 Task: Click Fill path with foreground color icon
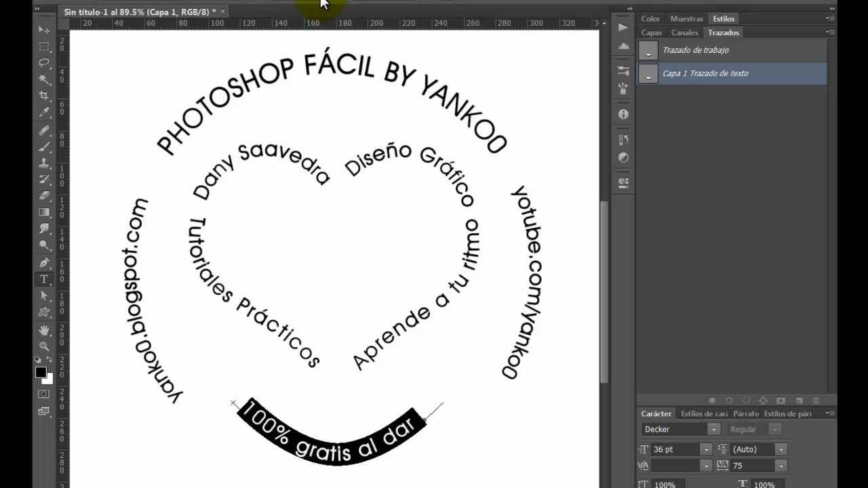pos(712,401)
